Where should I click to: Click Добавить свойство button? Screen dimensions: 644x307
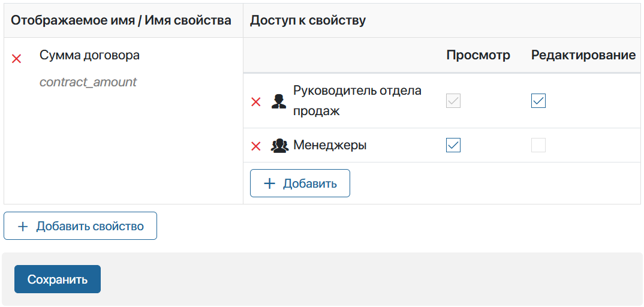(x=80, y=226)
